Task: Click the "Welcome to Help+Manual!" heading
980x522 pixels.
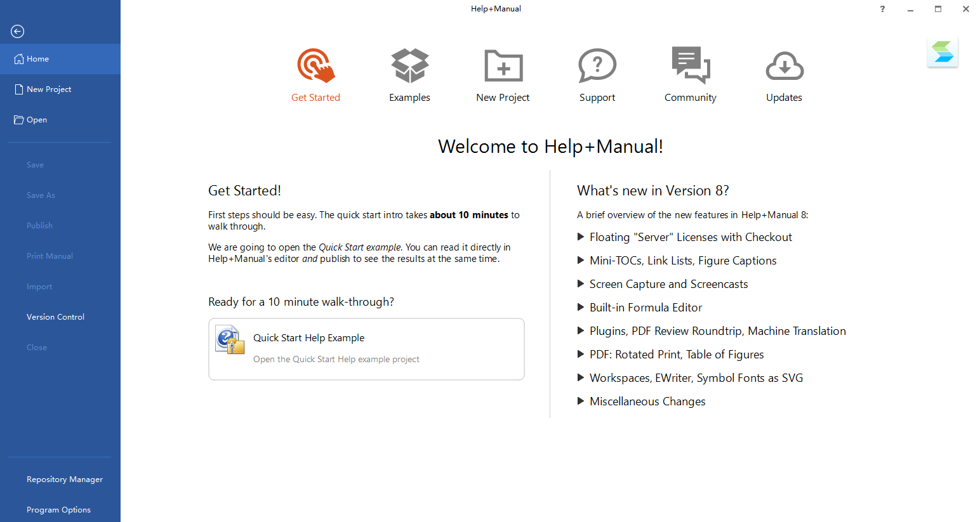Action: [x=550, y=147]
